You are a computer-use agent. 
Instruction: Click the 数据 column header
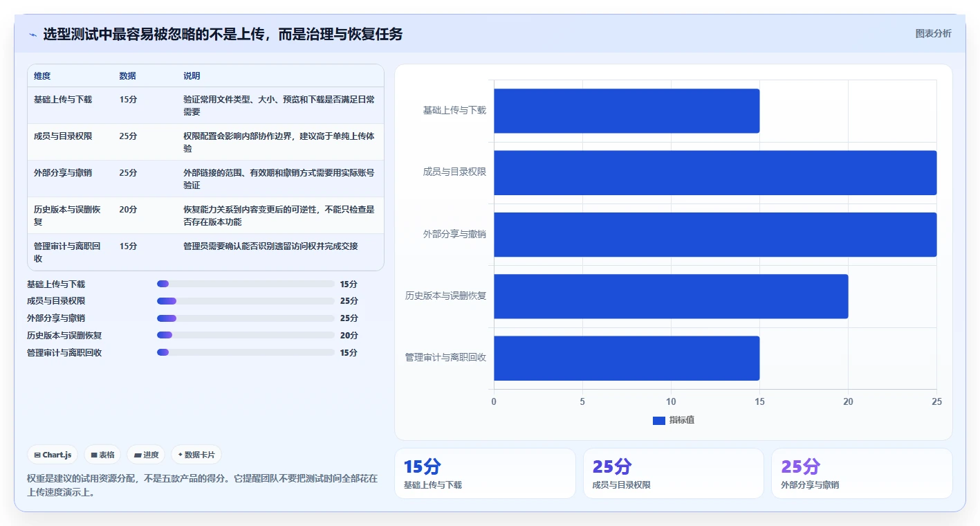click(x=127, y=76)
